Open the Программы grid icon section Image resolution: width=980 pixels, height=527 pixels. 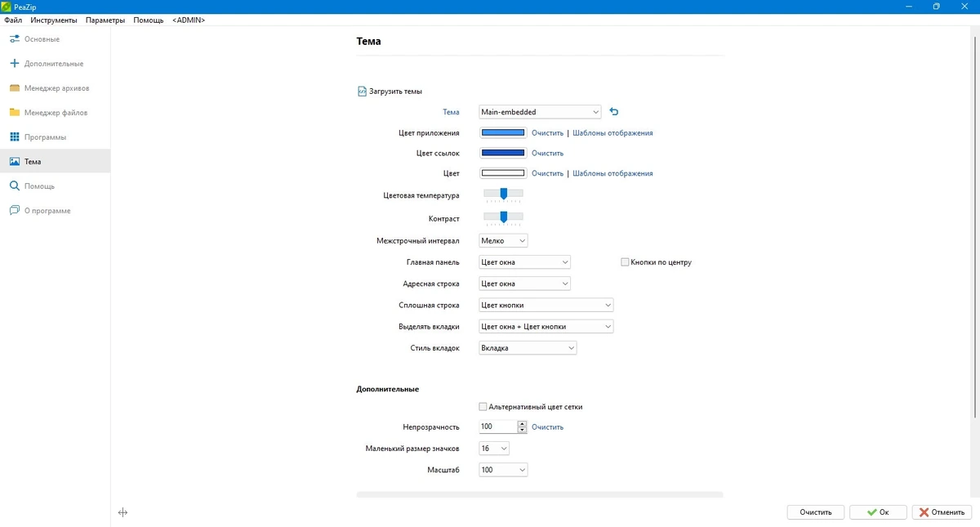tap(15, 137)
